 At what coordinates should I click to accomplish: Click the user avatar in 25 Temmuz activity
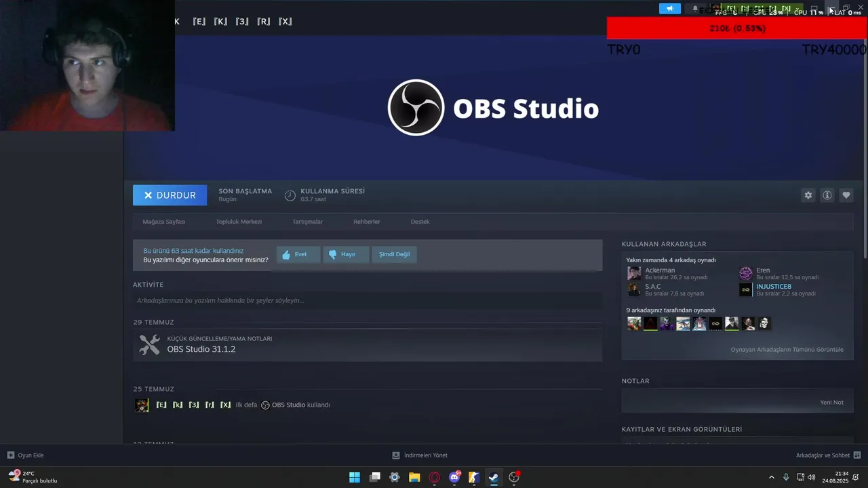(142, 405)
